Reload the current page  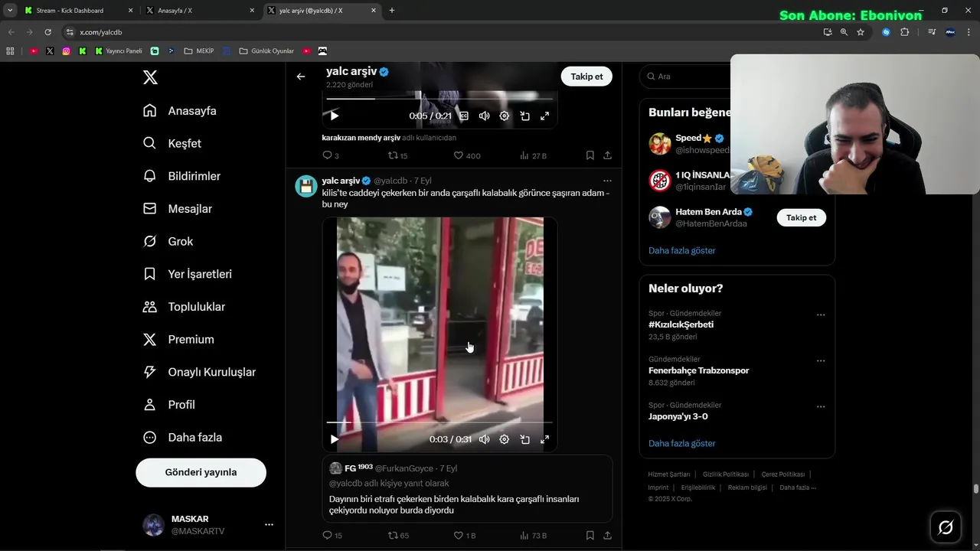point(47,32)
